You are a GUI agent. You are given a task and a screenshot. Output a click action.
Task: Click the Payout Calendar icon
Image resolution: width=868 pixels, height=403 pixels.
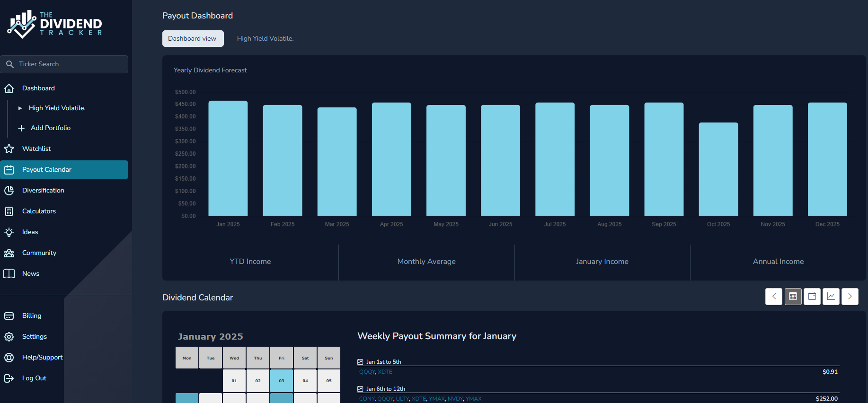[9, 170]
